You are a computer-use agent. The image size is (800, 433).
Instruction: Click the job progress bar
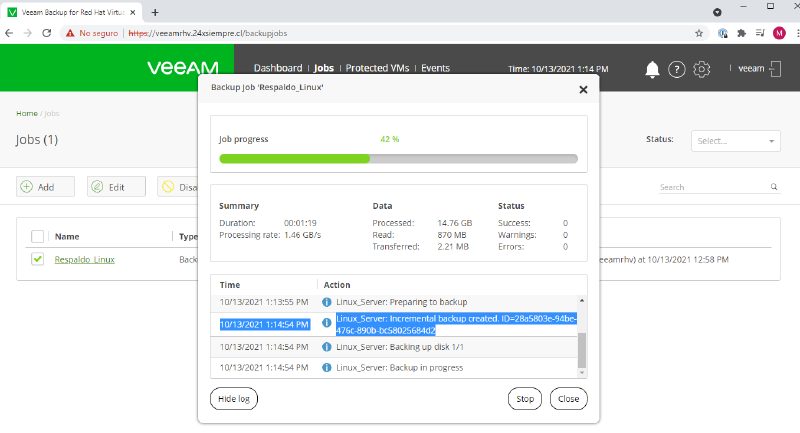tap(398, 159)
